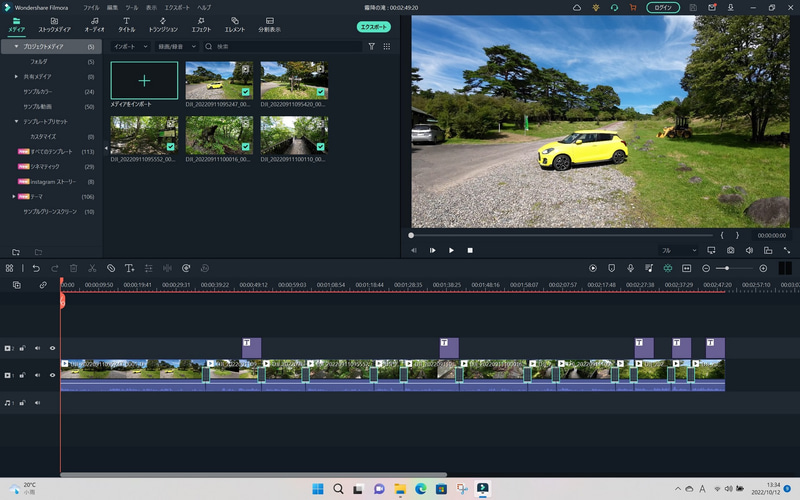Step forward one frame with play-frame button

point(432,251)
